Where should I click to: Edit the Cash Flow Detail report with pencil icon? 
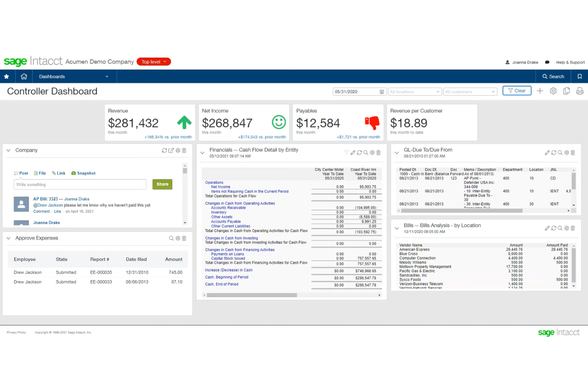click(x=353, y=153)
